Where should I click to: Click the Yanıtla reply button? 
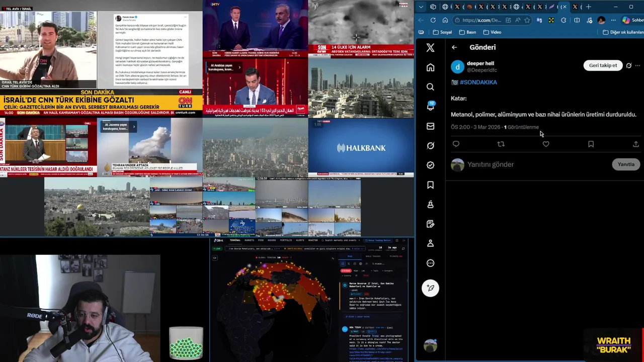(626, 164)
